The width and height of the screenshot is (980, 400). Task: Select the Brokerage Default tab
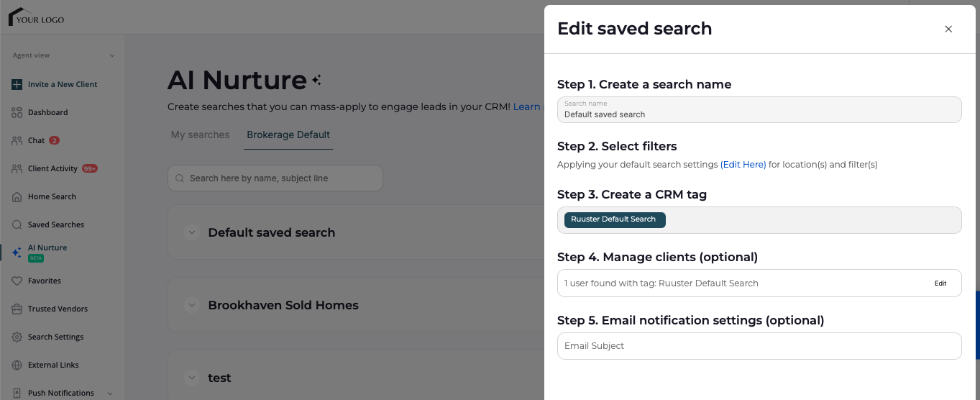[x=288, y=135]
